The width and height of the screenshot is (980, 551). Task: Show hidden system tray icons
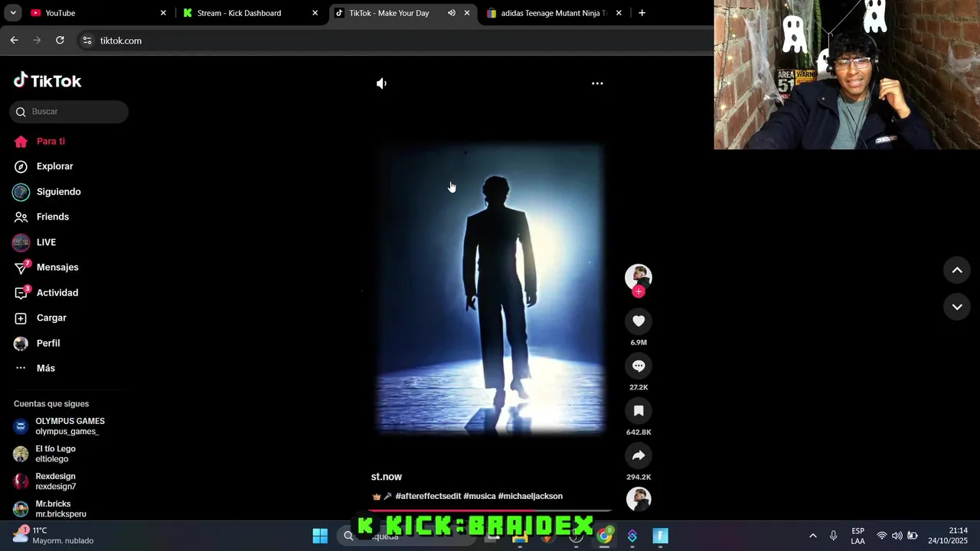tap(813, 536)
